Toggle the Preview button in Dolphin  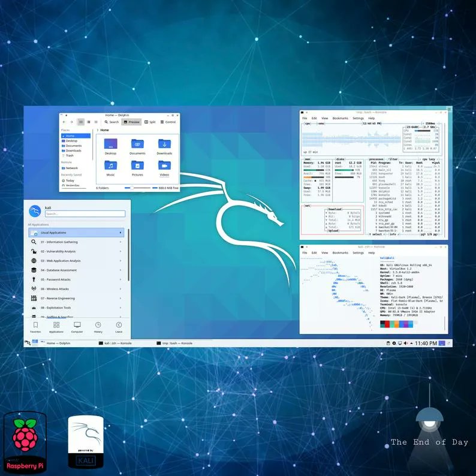131,122
